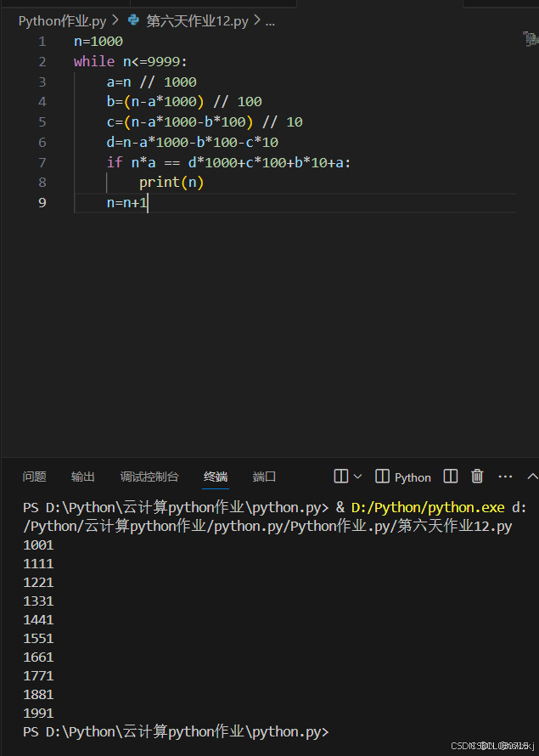
Task: Switch to the 问题 tab
Action: (34, 477)
